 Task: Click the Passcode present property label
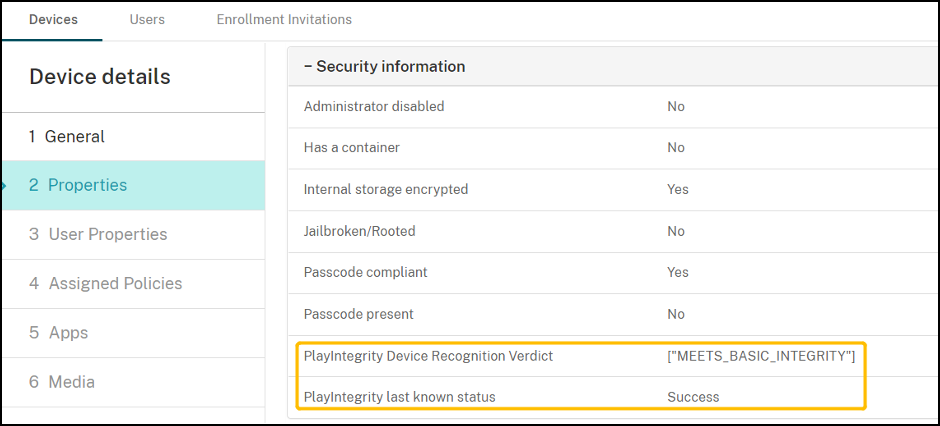click(x=358, y=314)
